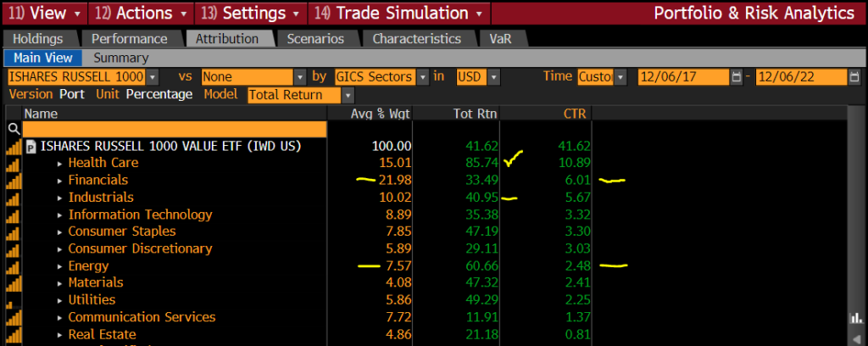
Task: Open the Trade Simulation menu
Action: [x=401, y=13]
